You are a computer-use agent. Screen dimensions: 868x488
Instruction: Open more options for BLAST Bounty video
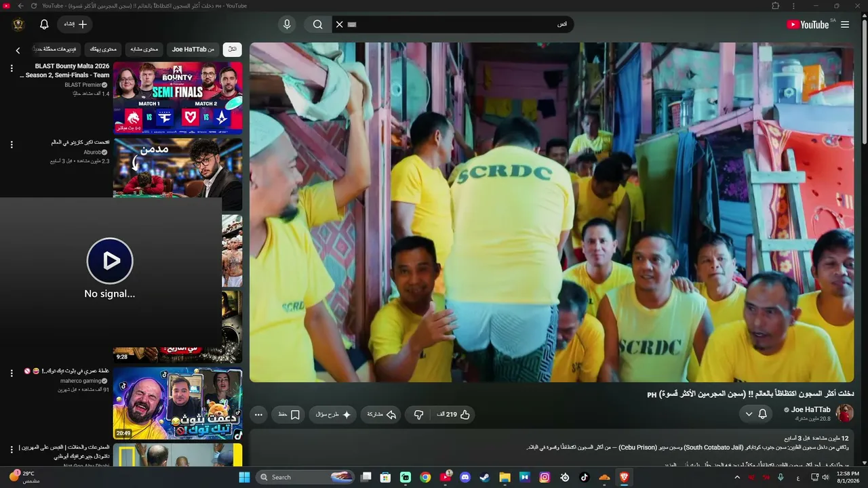pyautogui.click(x=12, y=68)
